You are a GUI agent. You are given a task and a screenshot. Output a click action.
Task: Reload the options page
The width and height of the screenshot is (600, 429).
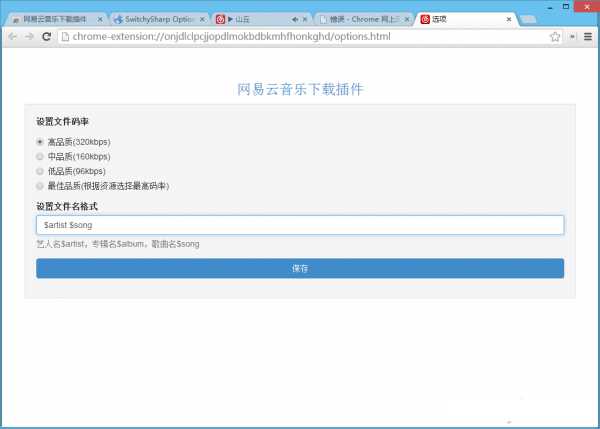coord(46,37)
